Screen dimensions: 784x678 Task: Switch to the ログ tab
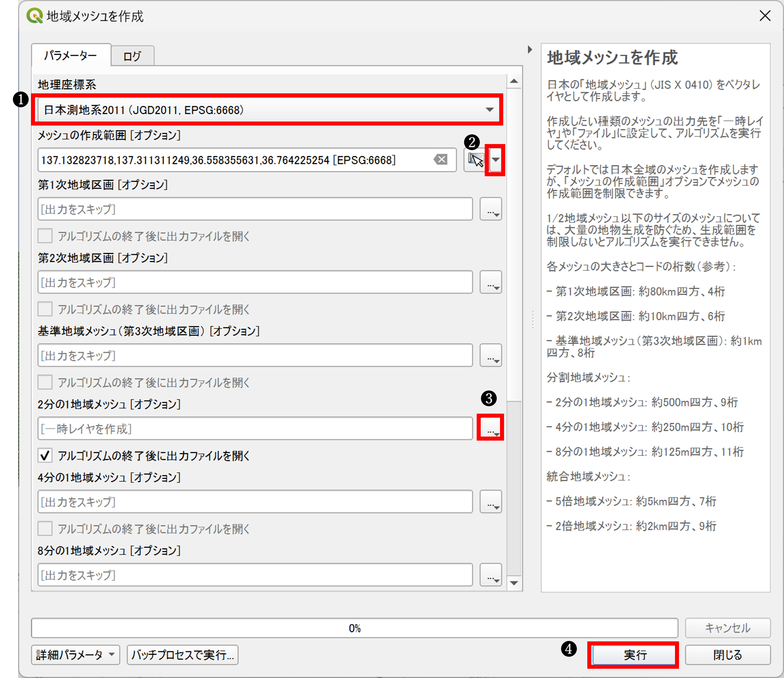[132, 56]
